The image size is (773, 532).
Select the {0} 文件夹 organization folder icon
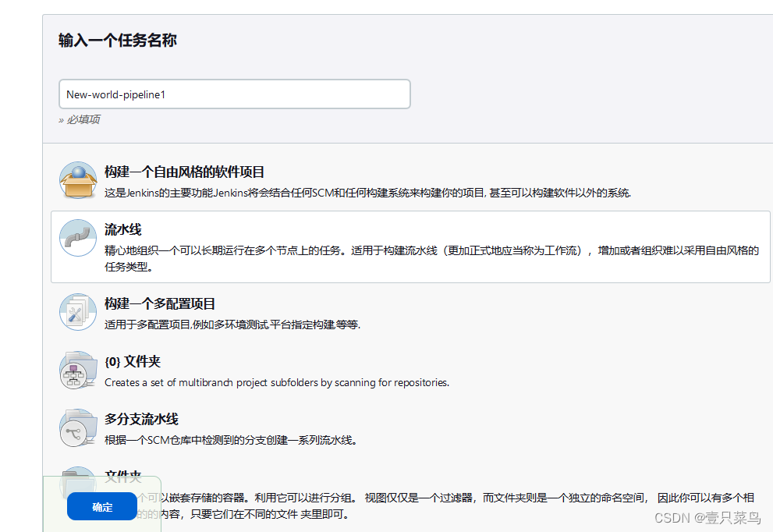coord(78,370)
